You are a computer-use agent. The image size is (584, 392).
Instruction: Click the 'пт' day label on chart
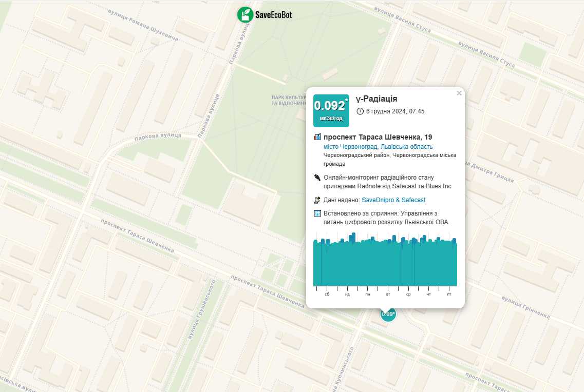[x=449, y=295]
